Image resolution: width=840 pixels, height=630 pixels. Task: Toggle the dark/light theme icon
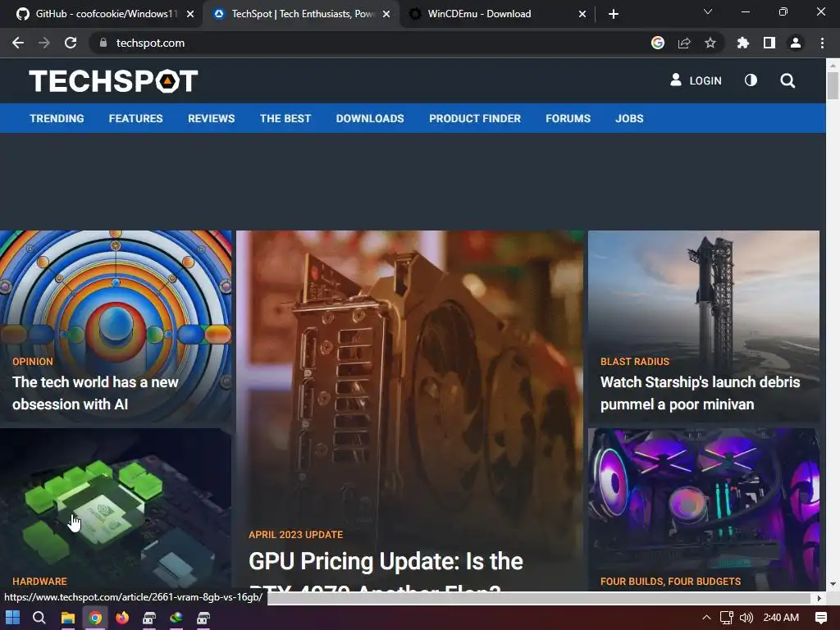coord(751,80)
